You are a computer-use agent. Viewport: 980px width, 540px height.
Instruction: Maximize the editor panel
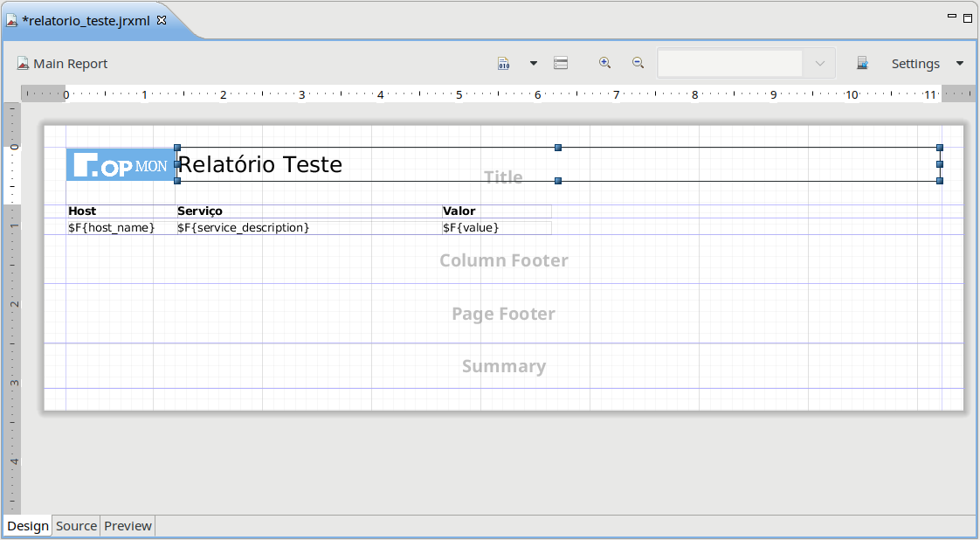point(968,17)
